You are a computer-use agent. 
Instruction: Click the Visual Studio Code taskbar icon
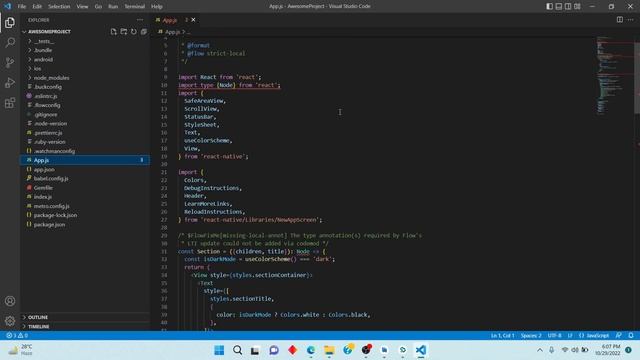pyautogui.click(x=421, y=350)
